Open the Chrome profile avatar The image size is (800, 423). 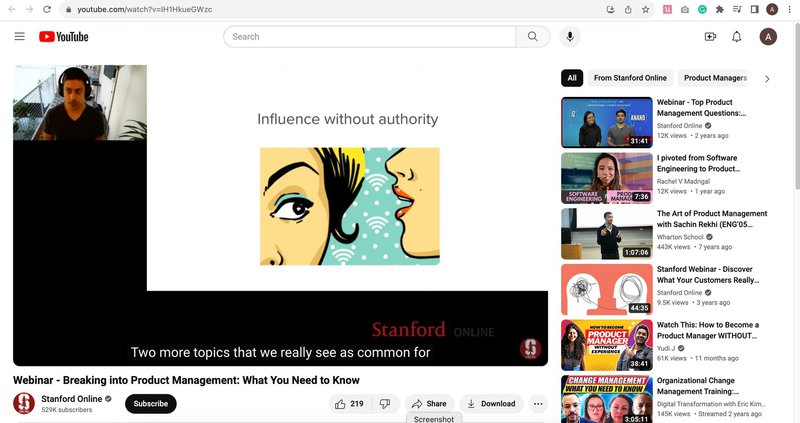pos(772,9)
